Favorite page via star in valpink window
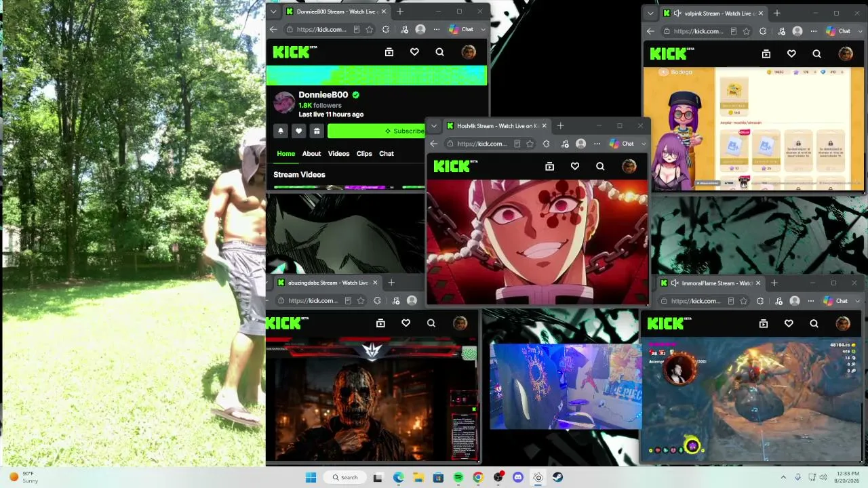 point(746,31)
